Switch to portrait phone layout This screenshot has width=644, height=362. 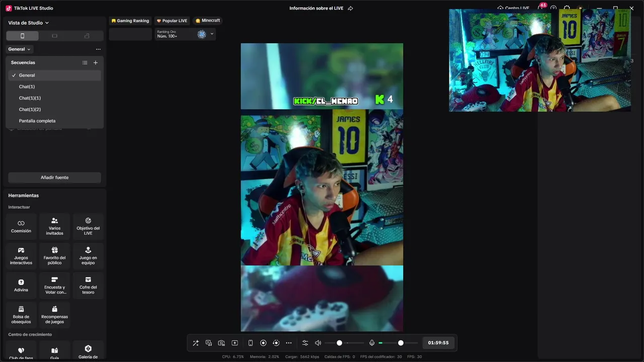click(x=22, y=36)
